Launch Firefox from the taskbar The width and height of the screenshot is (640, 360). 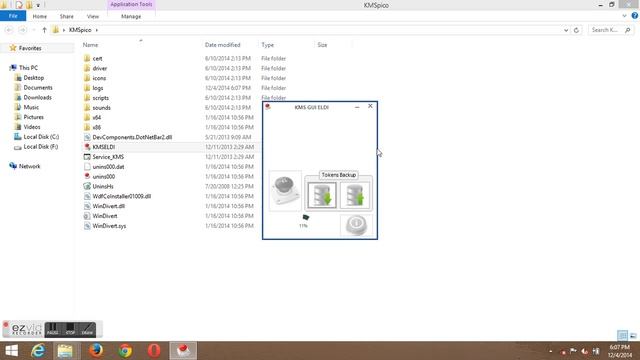click(96, 351)
